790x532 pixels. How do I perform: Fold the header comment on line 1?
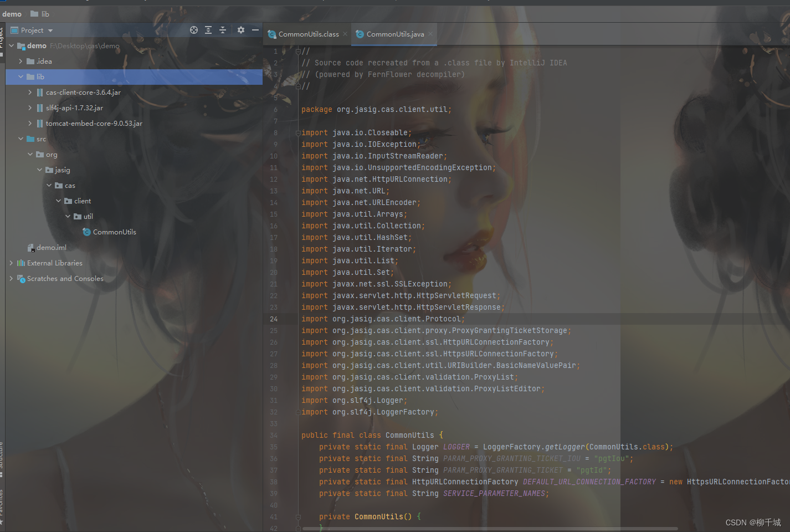tap(298, 52)
